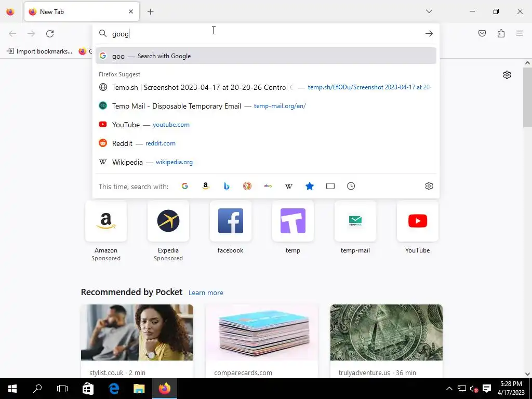
Task: Search this time with DuckDuckGo icon
Action: click(247, 186)
